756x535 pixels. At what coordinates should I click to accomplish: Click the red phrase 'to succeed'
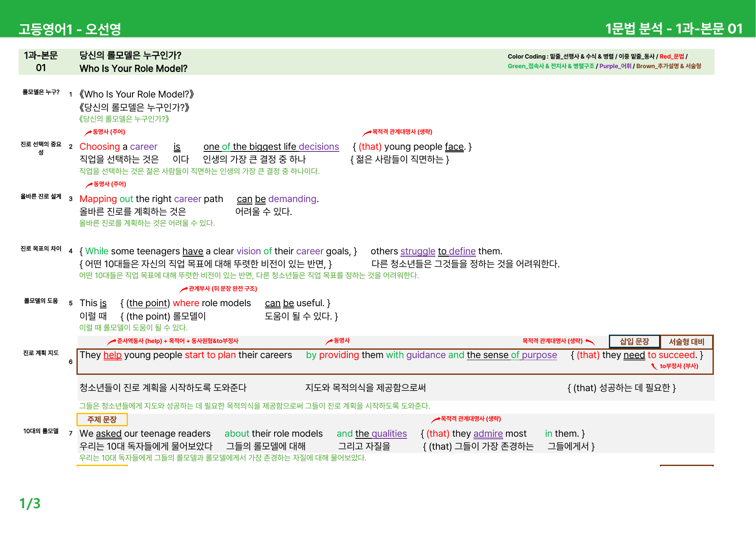pos(671,355)
